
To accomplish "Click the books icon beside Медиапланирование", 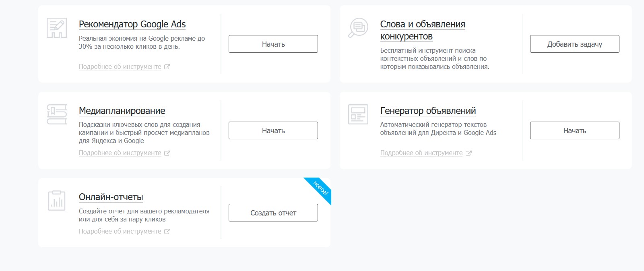I will coord(57,114).
